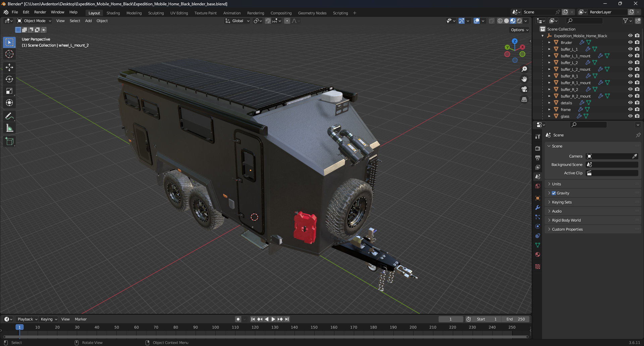
Task: Select the Move tool
Action: click(x=9, y=67)
